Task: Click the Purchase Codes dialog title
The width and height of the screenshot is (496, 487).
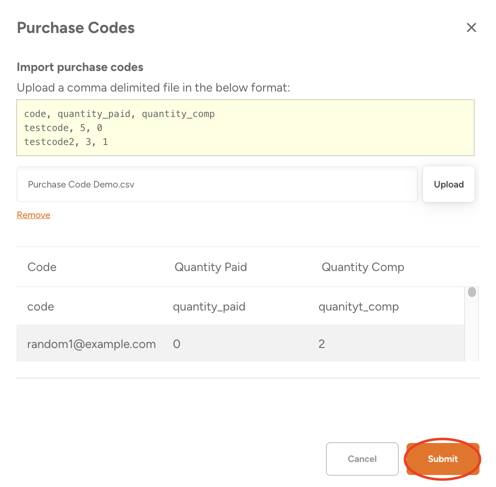Action: (x=76, y=28)
